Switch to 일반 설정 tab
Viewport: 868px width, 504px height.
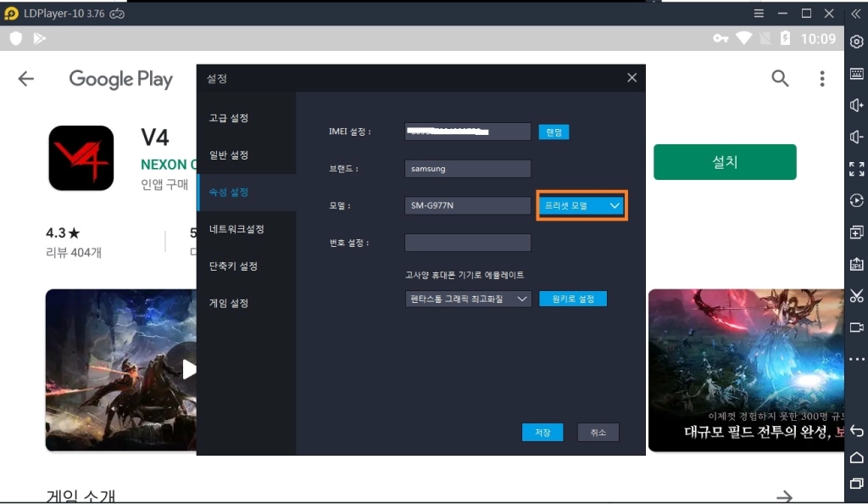click(x=229, y=155)
